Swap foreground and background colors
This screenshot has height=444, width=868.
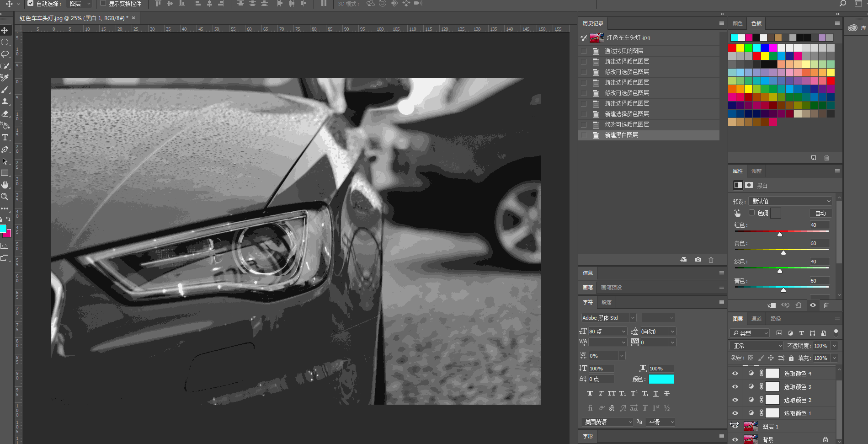pyautogui.click(x=8, y=219)
